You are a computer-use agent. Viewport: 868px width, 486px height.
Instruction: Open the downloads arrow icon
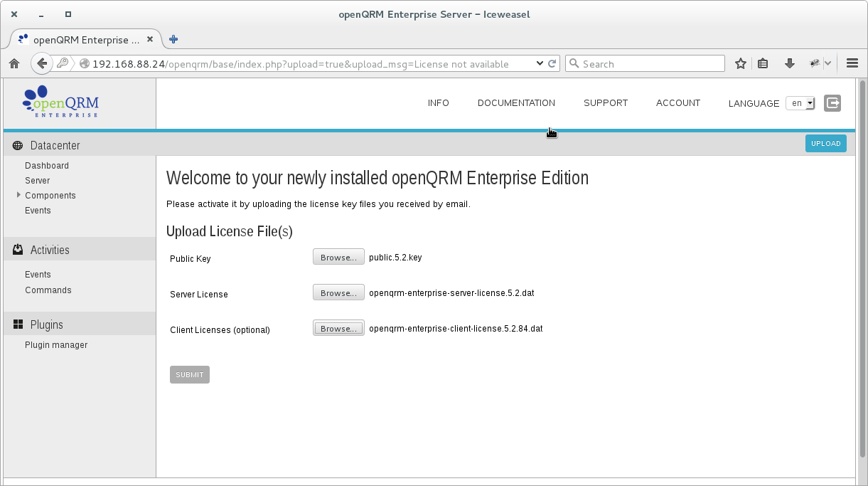(x=789, y=63)
